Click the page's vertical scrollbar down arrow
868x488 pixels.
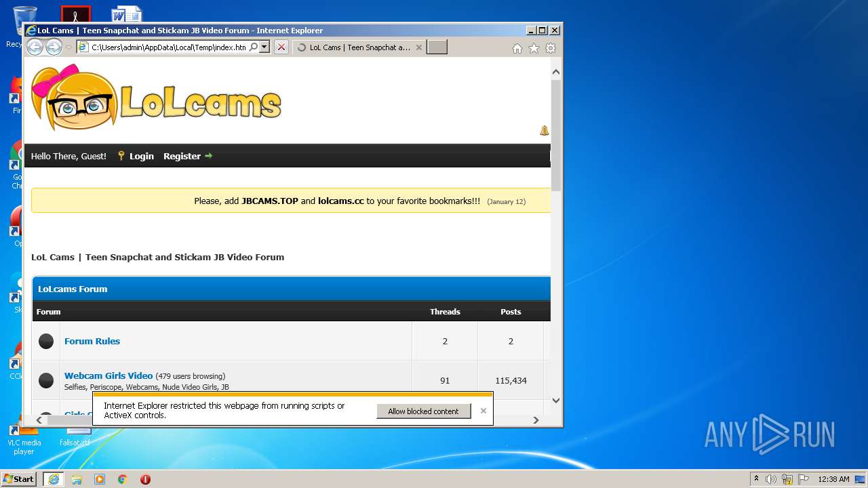556,400
